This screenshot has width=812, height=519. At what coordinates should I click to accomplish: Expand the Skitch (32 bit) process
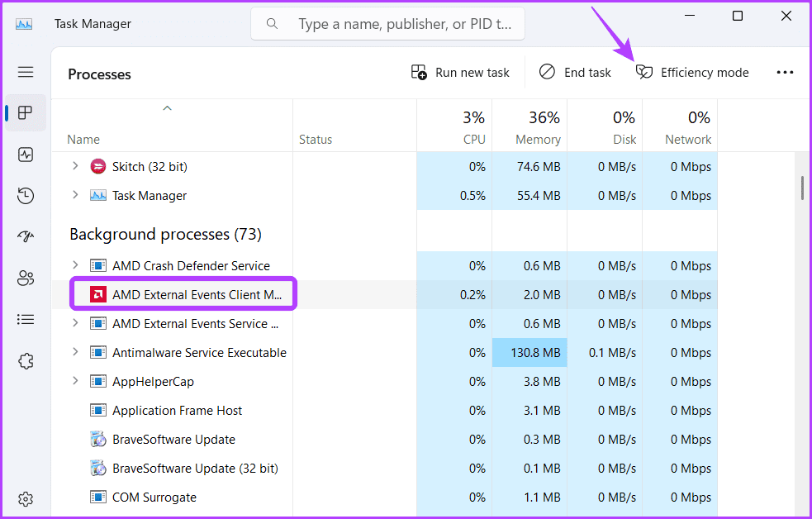coord(76,166)
